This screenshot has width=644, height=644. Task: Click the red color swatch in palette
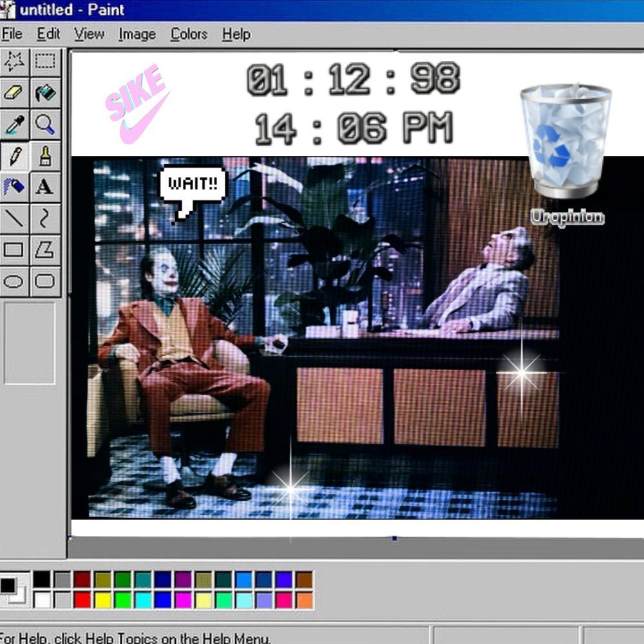click(x=82, y=600)
